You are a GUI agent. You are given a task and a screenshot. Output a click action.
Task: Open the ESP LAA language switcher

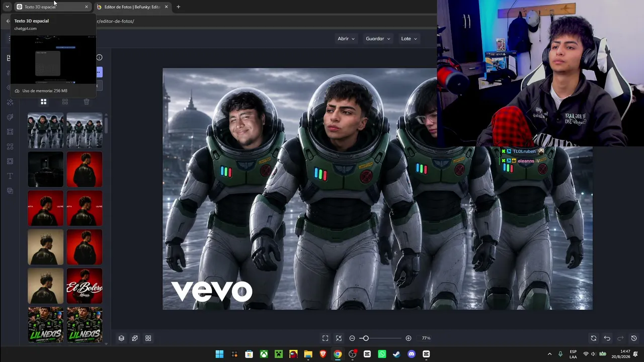574,354
